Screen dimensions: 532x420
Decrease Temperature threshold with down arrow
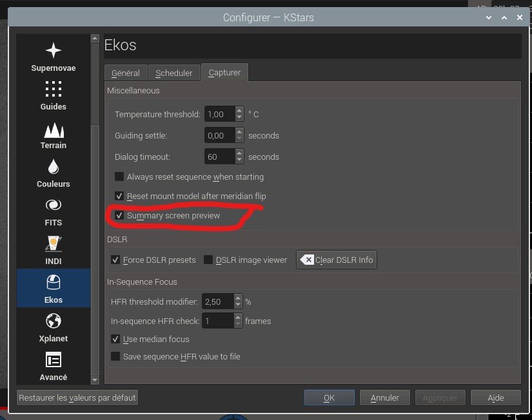click(239, 118)
